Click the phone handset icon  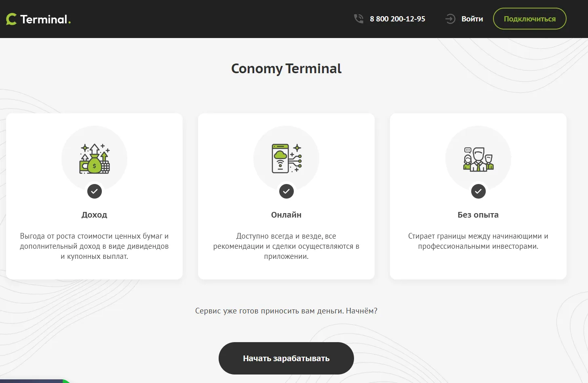[358, 19]
